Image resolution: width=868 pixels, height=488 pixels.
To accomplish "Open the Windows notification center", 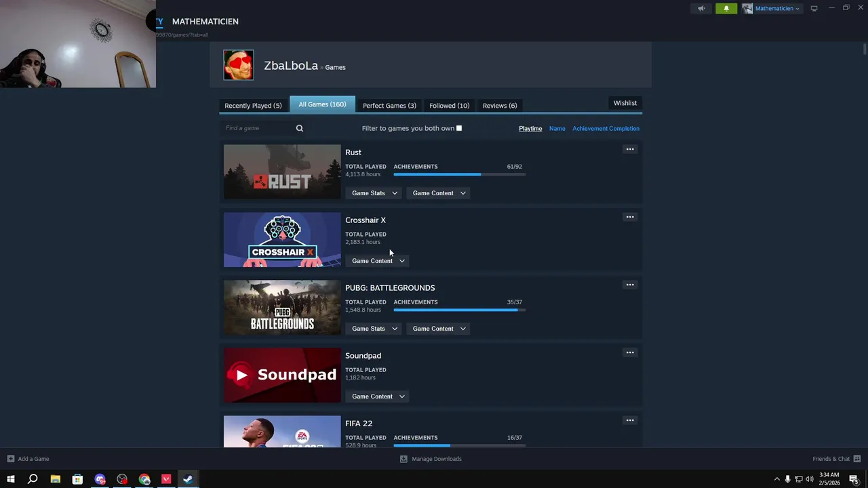I will [x=854, y=479].
